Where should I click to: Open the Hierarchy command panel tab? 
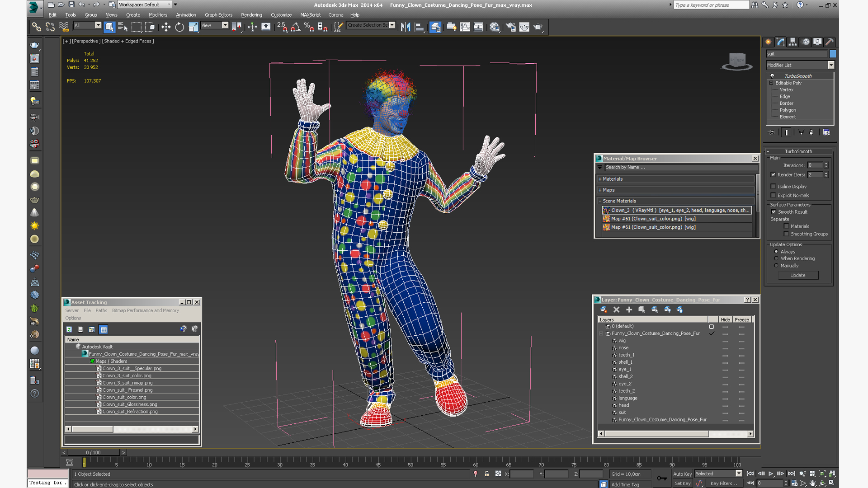(x=793, y=42)
